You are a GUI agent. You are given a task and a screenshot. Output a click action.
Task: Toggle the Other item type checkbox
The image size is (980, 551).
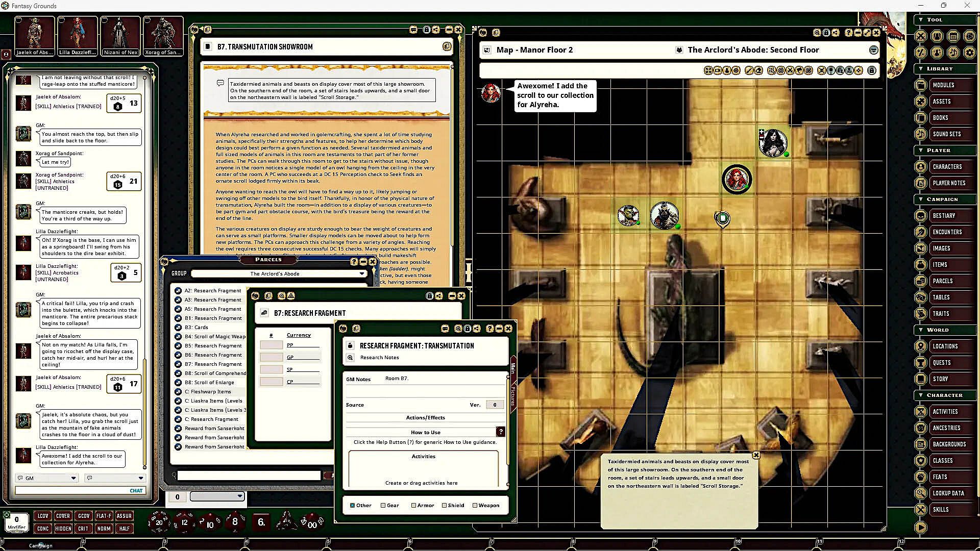[352, 506]
